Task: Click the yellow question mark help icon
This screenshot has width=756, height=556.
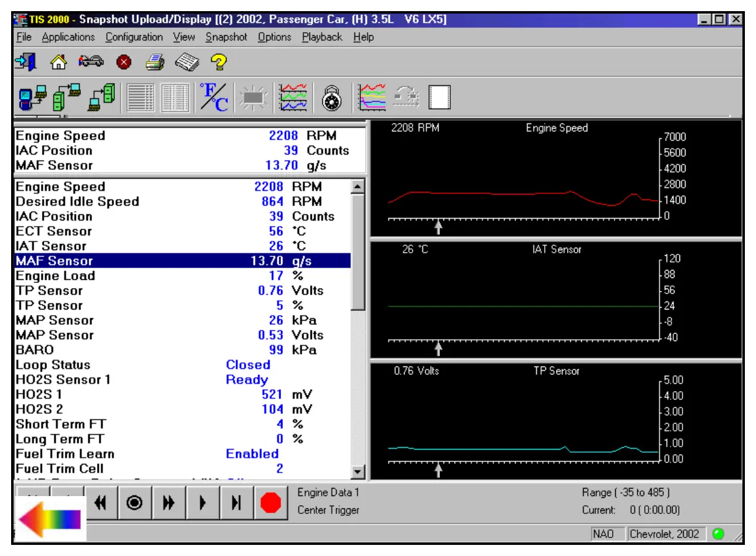Action: (219, 62)
